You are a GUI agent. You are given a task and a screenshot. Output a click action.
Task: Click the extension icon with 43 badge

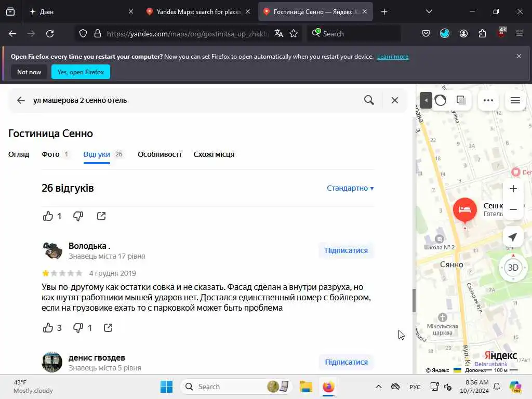click(501, 33)
